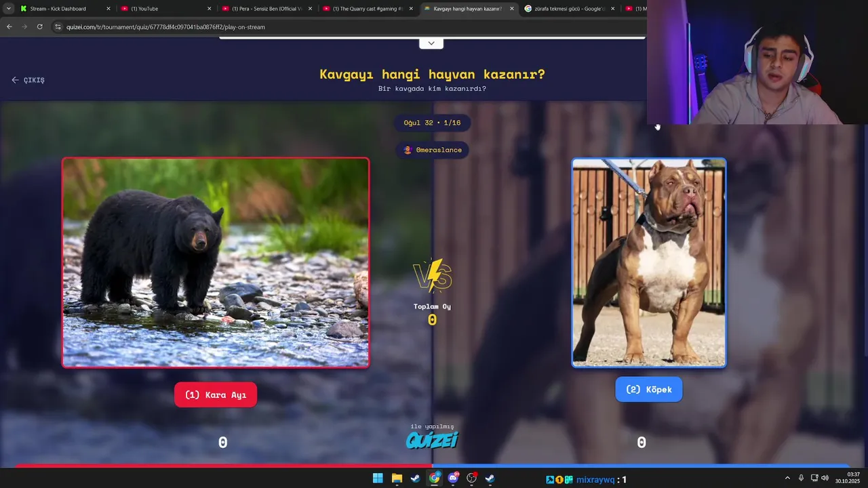Click the mixraywq overlay label
The width and height of the screenshot is (868, 488).
coord(595,480)
